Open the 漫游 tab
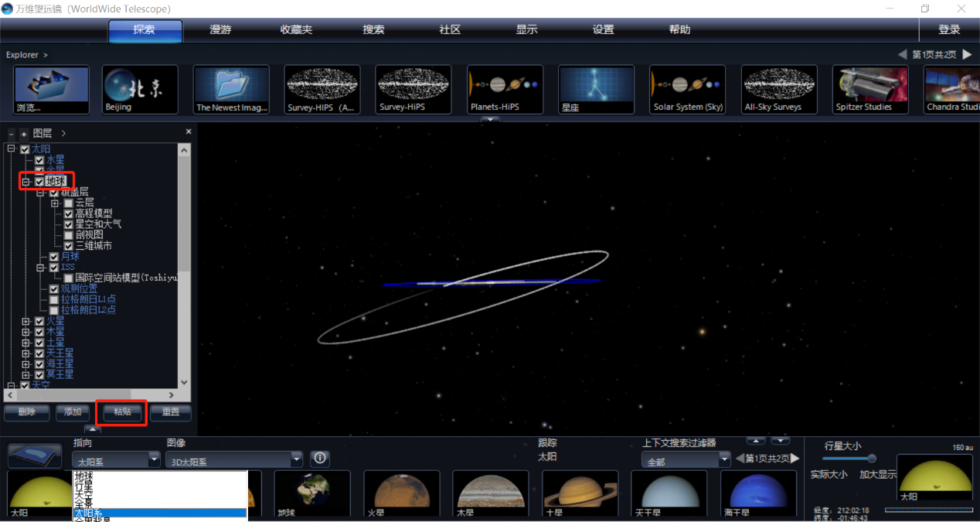 tap(220, 30)
